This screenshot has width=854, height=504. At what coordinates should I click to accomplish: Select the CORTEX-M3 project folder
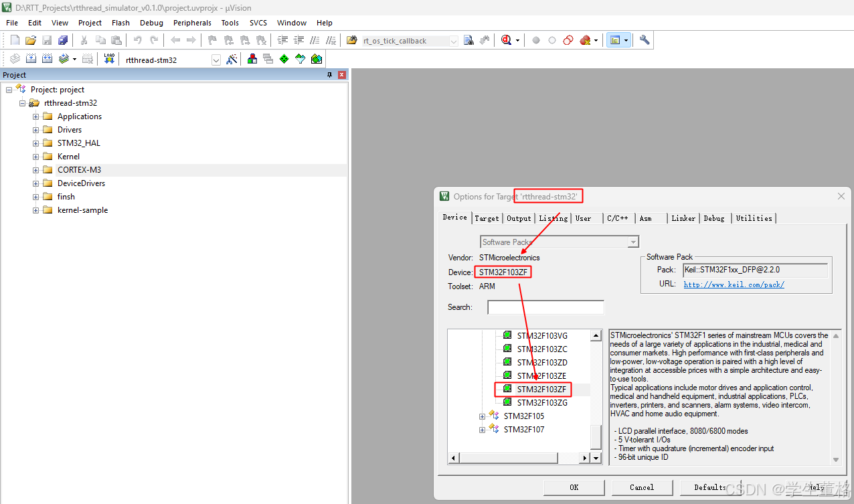pos(79,170)
